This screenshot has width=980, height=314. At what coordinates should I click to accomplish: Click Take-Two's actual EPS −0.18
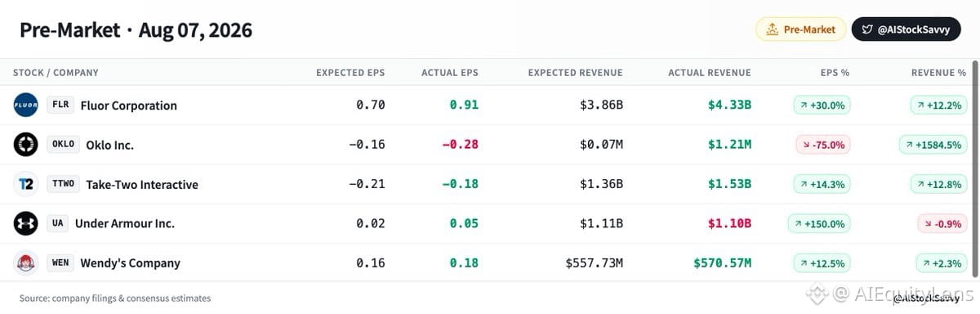pyautogui.click(x=461, y=184)
